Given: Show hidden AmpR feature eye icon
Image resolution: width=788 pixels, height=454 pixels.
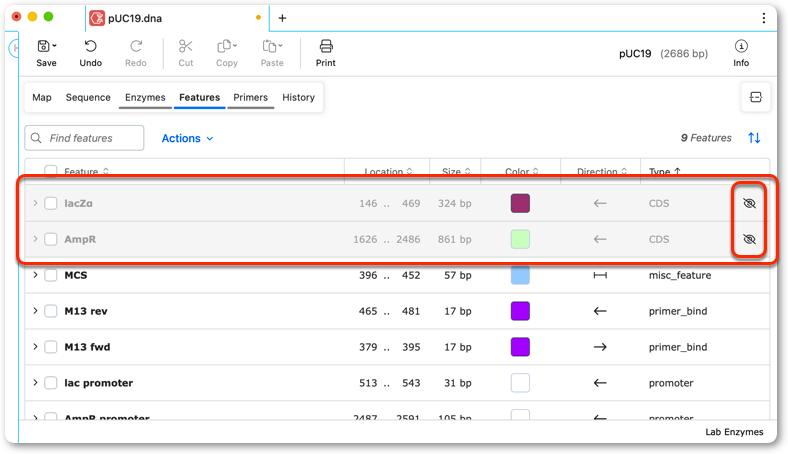Looking at the screenshot, I should coord(749,239).
